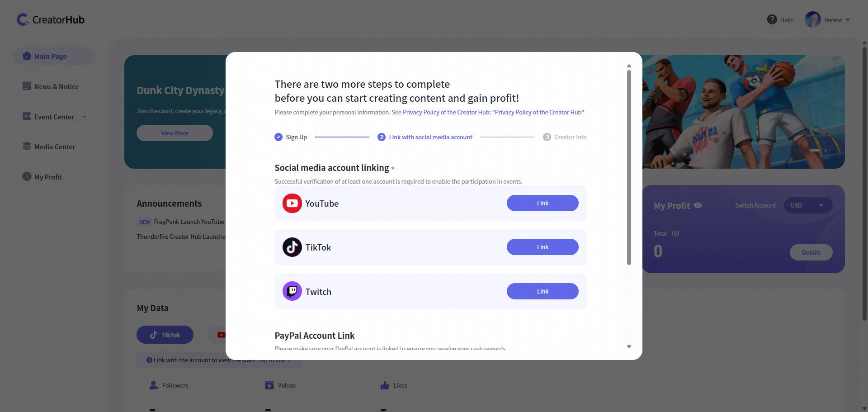Image resolution: width=868 pixels, height=412 pixels.
Task: Select the TikTok tab under My Data
Action: tap(165, 335)
